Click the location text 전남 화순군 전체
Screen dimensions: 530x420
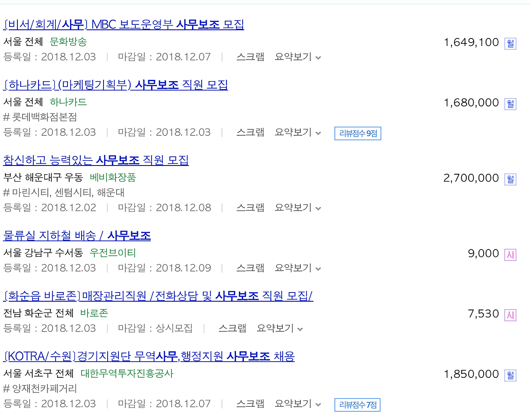pos(39,313)
